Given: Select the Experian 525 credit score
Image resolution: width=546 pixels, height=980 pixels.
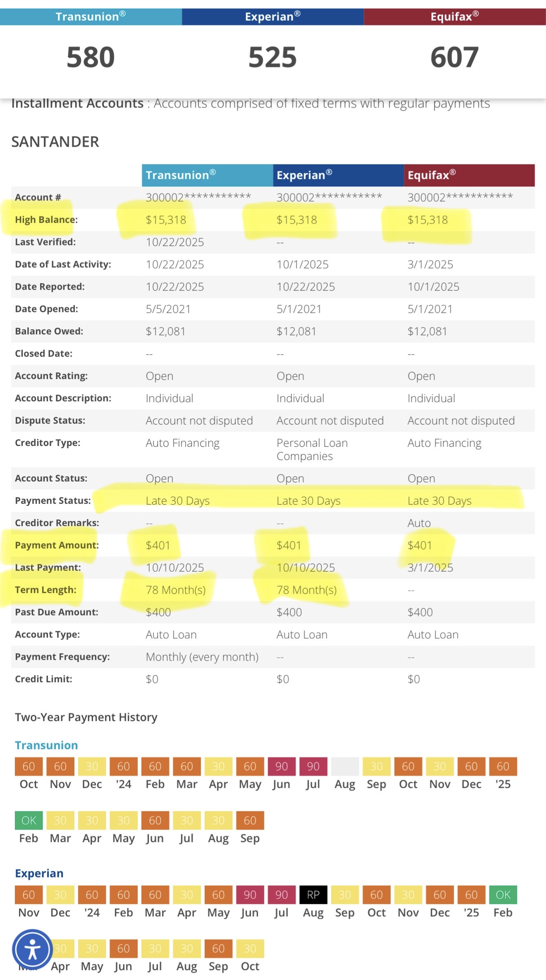Looking at the screenshot, I should pyautogui.click(x=273, y=58).
